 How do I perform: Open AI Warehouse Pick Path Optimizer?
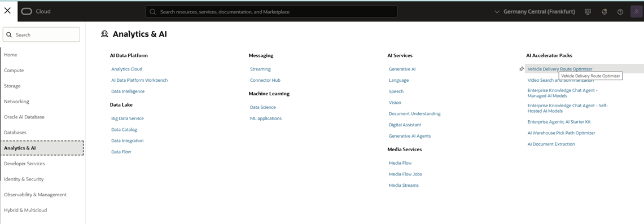562,133
